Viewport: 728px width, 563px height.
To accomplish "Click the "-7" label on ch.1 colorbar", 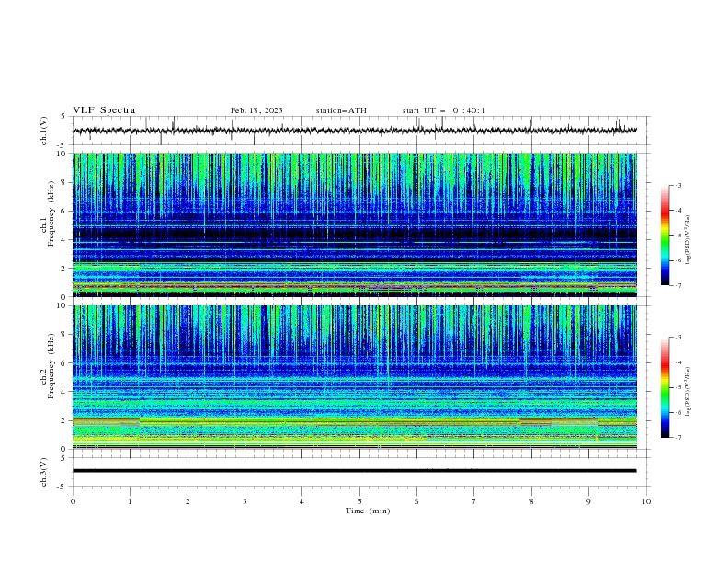I will coord(677,285).
